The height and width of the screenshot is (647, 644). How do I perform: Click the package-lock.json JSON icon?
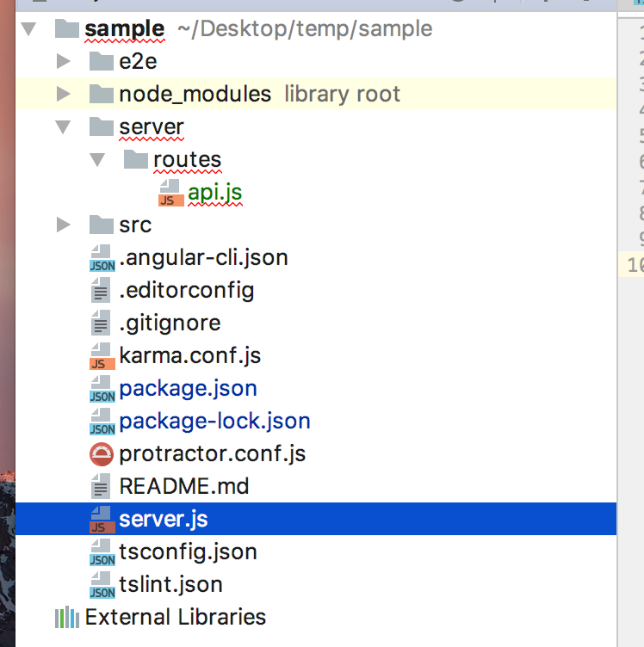[x=102, y=421]
